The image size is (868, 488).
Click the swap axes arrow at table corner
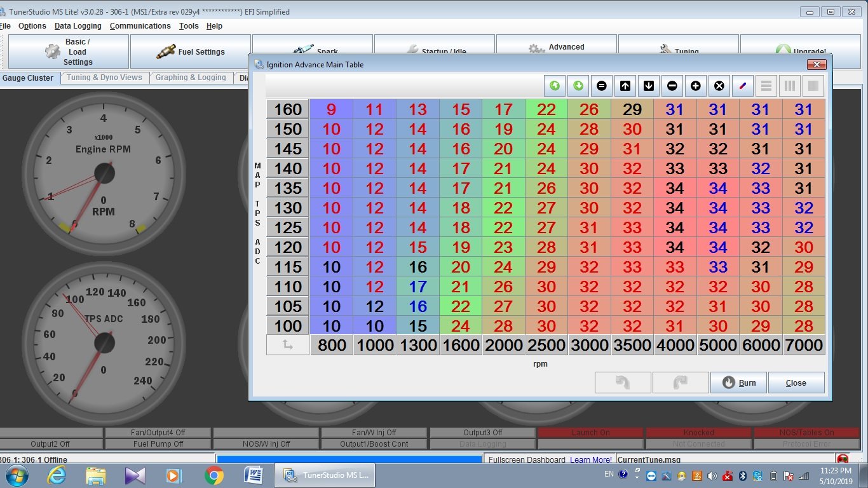pos(287,345)
